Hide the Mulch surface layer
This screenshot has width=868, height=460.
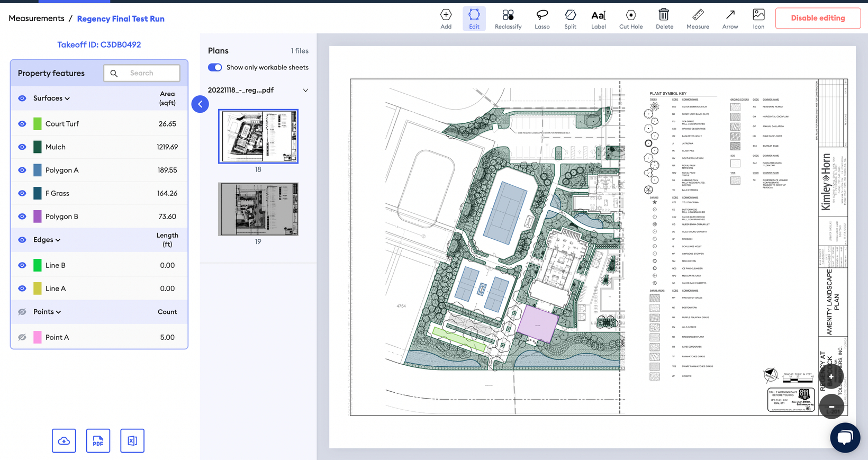(x=22, y=147)
